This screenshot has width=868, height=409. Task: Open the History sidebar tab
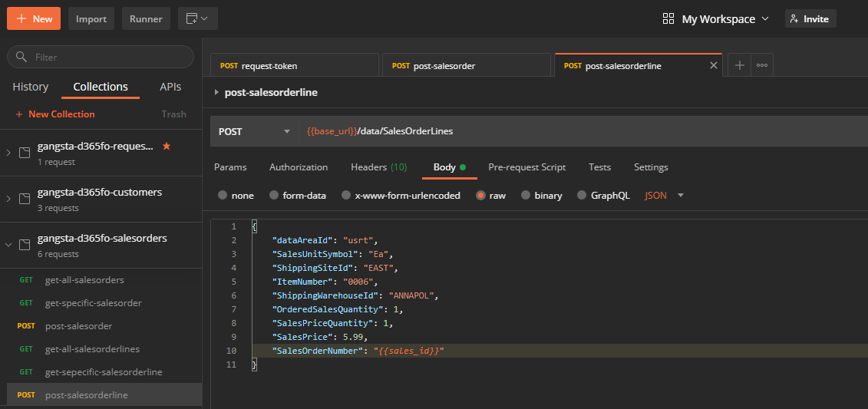tap(31, 87)
